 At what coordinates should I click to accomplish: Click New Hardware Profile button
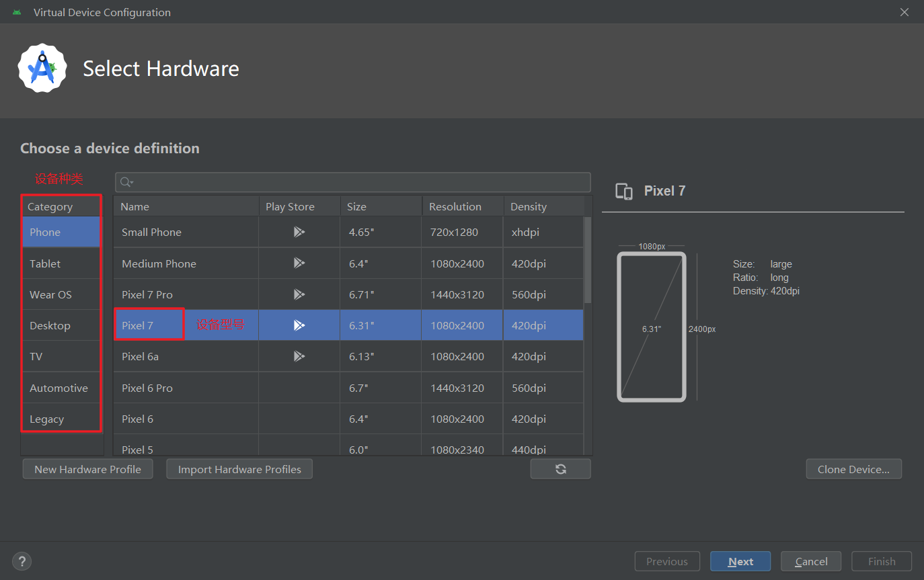pos(87,469)
